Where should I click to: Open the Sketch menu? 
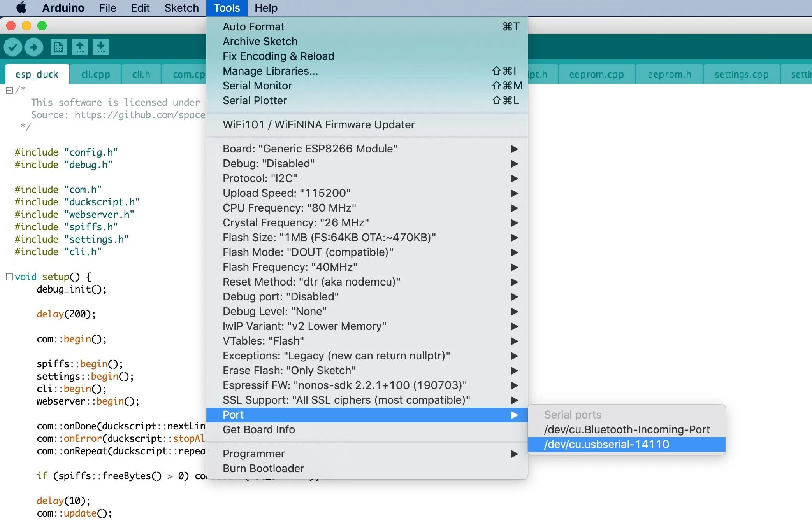click(x=181, y=8)
